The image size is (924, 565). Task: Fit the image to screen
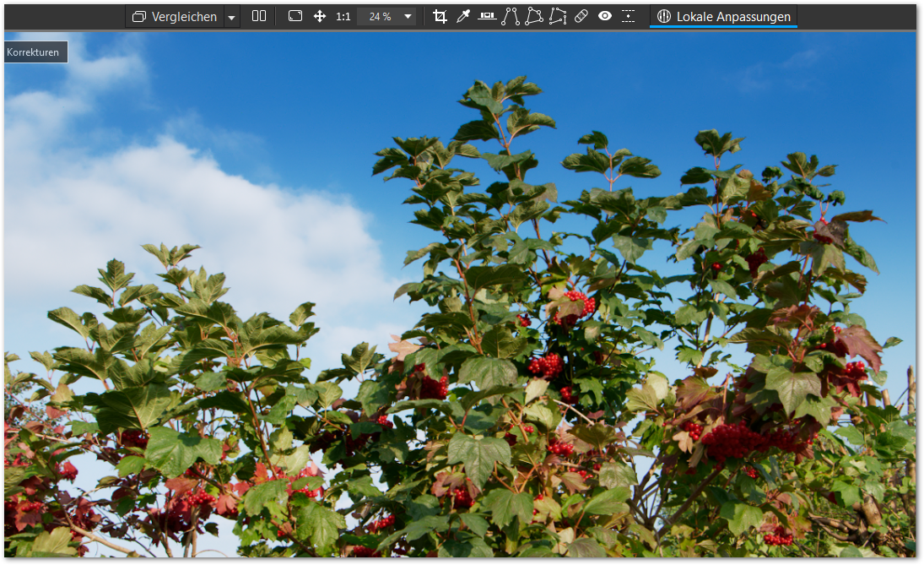295,16
